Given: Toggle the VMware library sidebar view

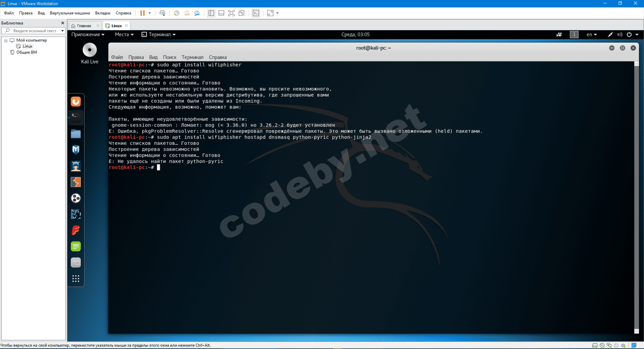Looking at the screenshot, I should (x=211, y=13).
